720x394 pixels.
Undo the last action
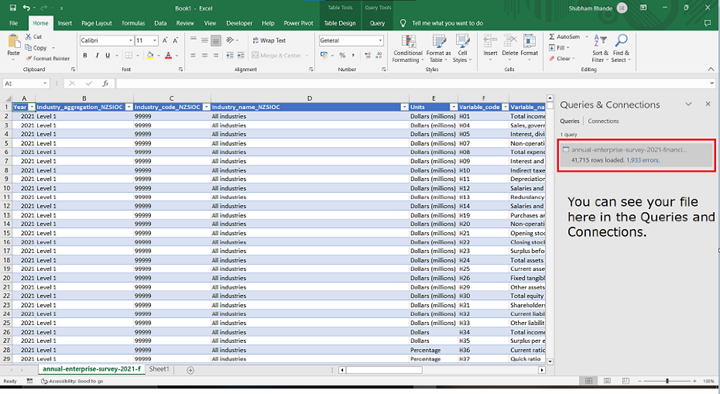tap(26, 8)
